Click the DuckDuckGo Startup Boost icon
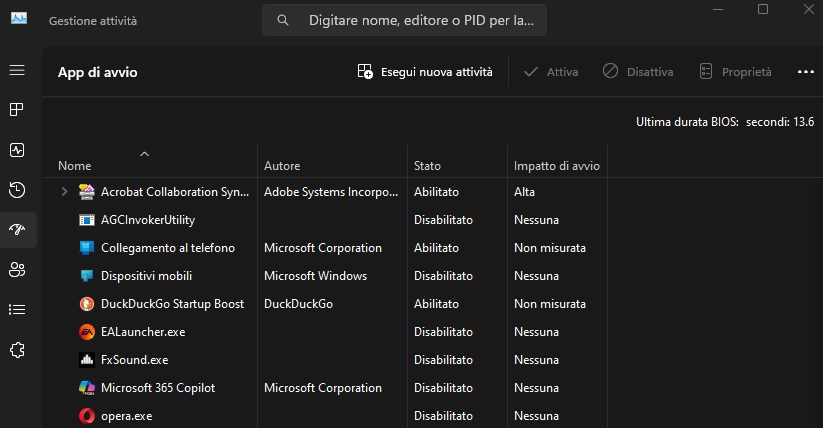 tap(87, 304)
